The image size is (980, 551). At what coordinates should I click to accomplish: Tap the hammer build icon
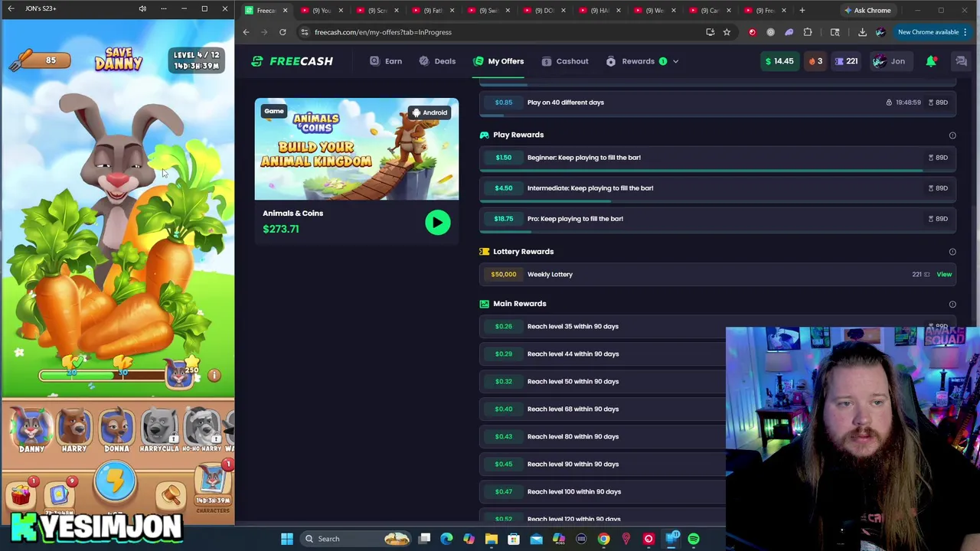[x=171, y=495]
